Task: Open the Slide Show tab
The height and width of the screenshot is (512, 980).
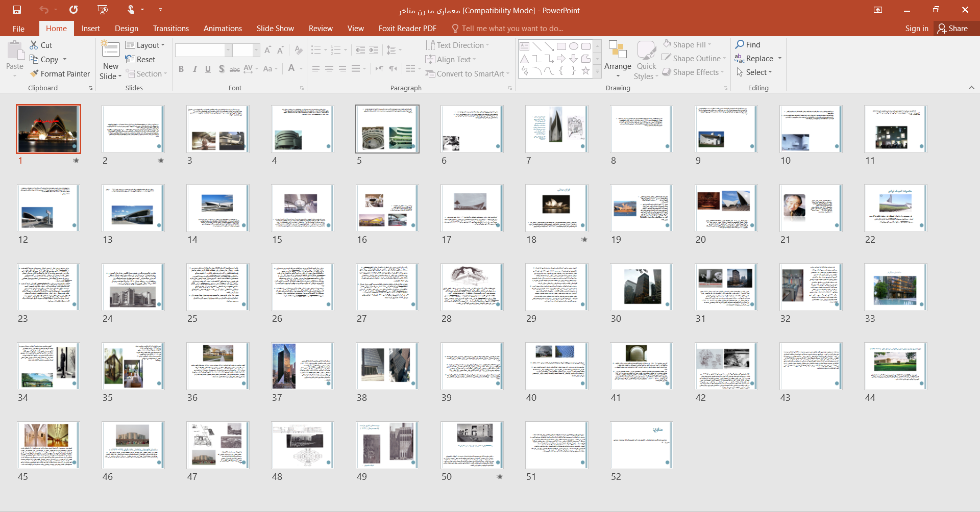Action: (275, 29)
